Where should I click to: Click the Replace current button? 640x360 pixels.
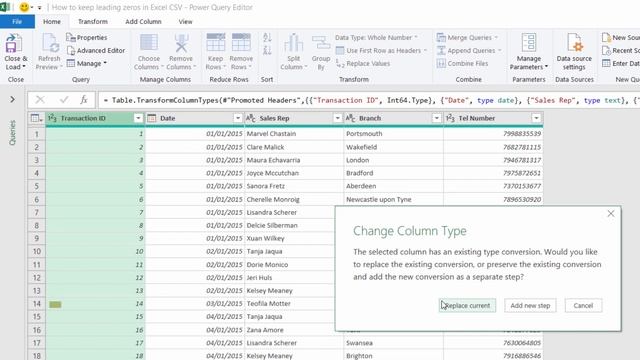click(x=467, y=305)
